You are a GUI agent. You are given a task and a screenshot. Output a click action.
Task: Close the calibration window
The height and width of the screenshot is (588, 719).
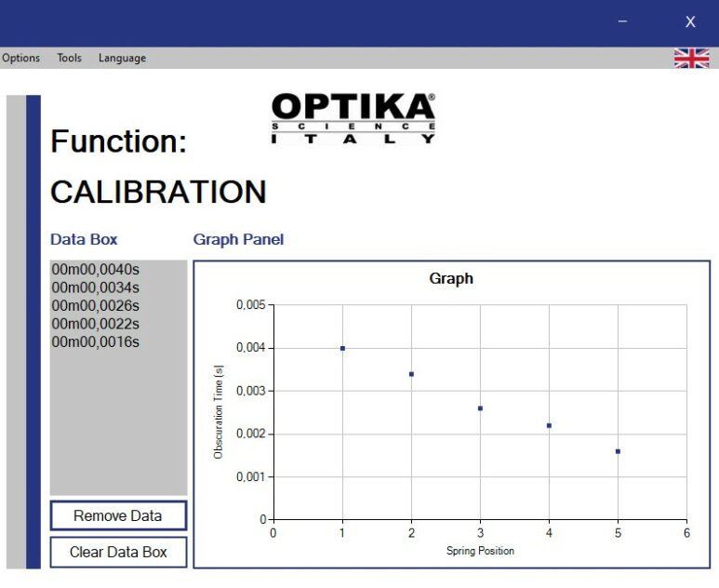pos(690,22)
